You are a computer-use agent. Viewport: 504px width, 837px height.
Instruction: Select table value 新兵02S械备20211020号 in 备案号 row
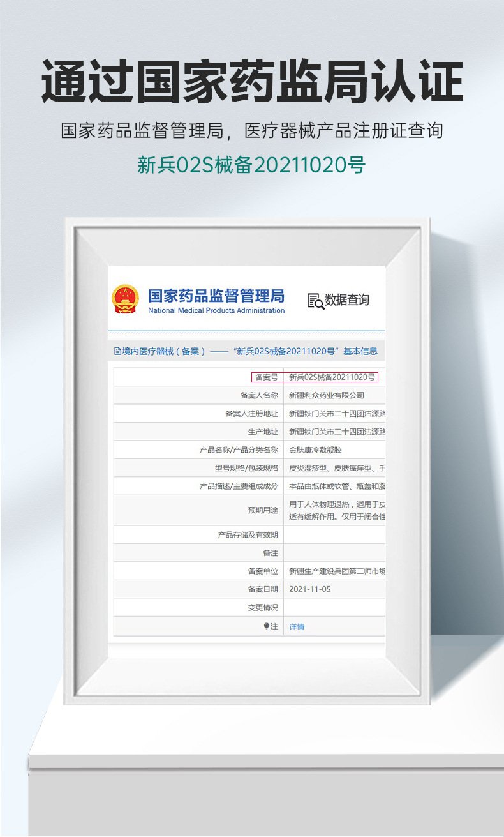coord(331,377)
